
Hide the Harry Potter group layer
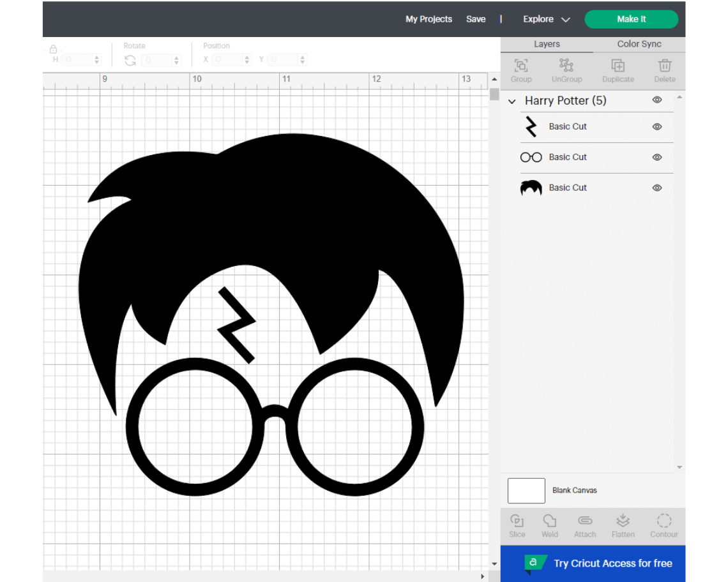656,100
